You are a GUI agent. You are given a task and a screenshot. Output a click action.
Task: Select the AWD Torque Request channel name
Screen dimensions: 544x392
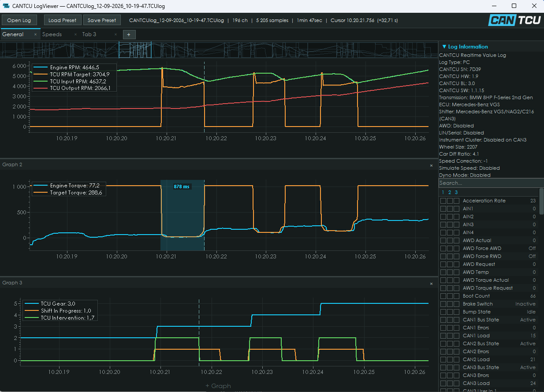pyautogui.click(x=488, y=288)
